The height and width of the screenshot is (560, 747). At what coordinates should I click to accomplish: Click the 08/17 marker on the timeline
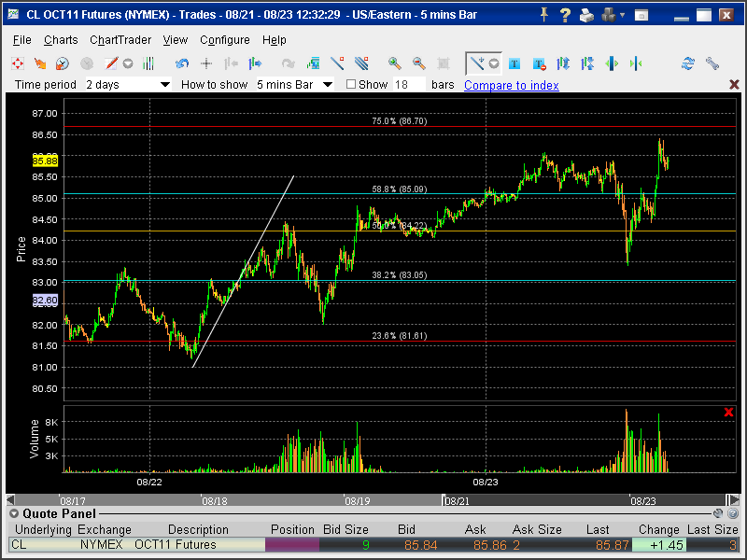tap(73, 501)
